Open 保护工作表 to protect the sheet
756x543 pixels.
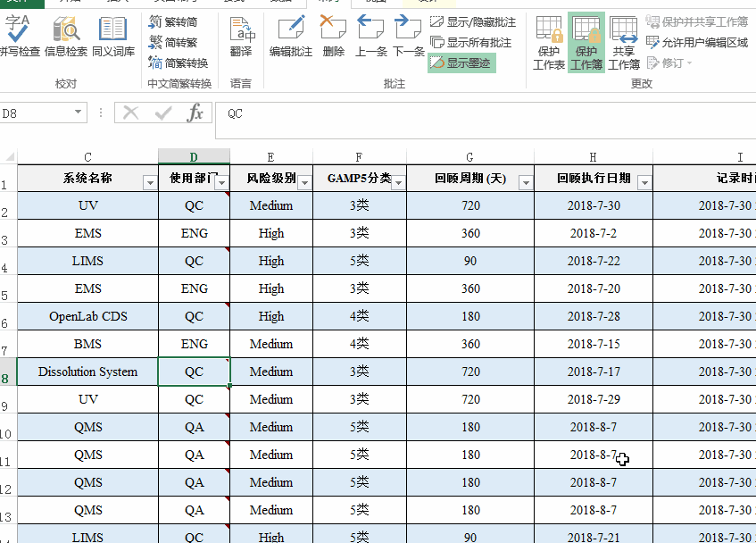click(549, 40)
